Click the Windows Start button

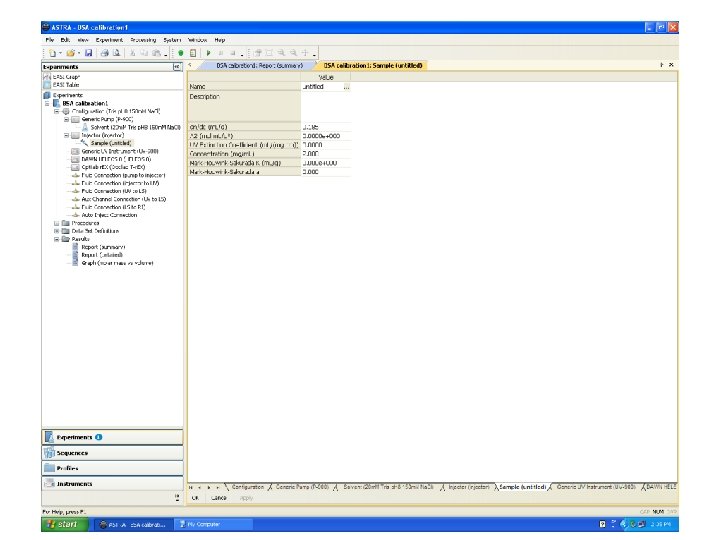(x=63, y=524)
